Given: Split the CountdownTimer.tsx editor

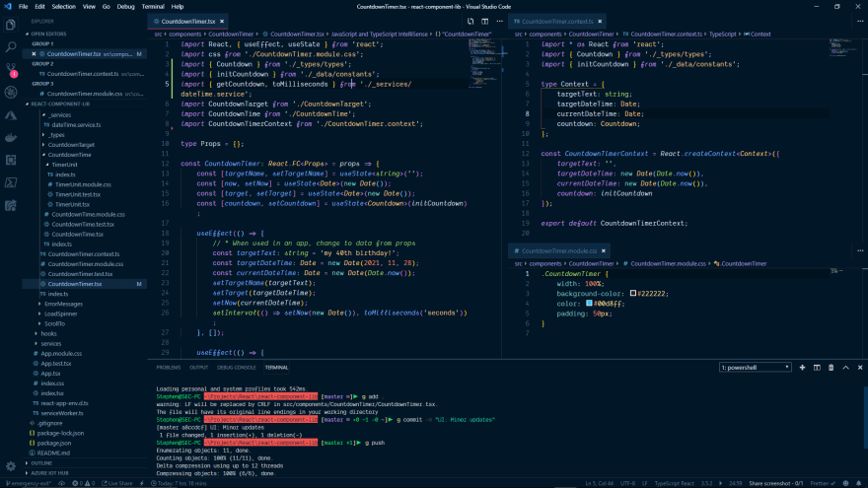Looking at the screenshot, I should [485, 22].
